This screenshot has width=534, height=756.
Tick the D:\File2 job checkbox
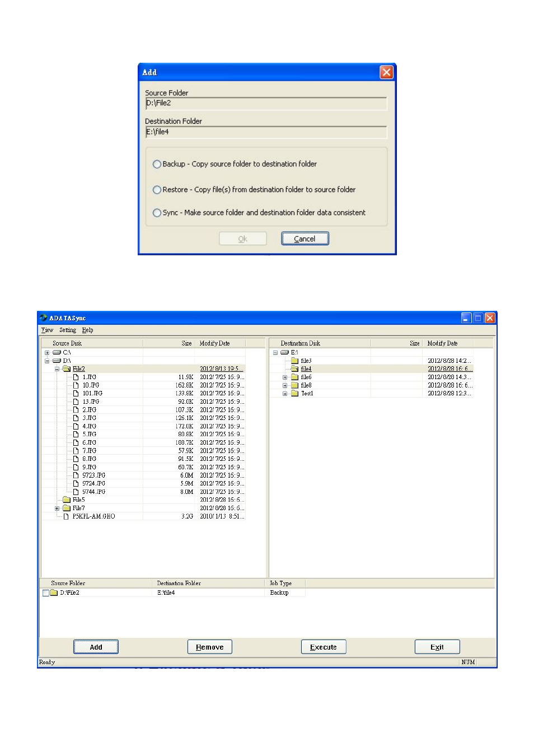pos(46,592)
